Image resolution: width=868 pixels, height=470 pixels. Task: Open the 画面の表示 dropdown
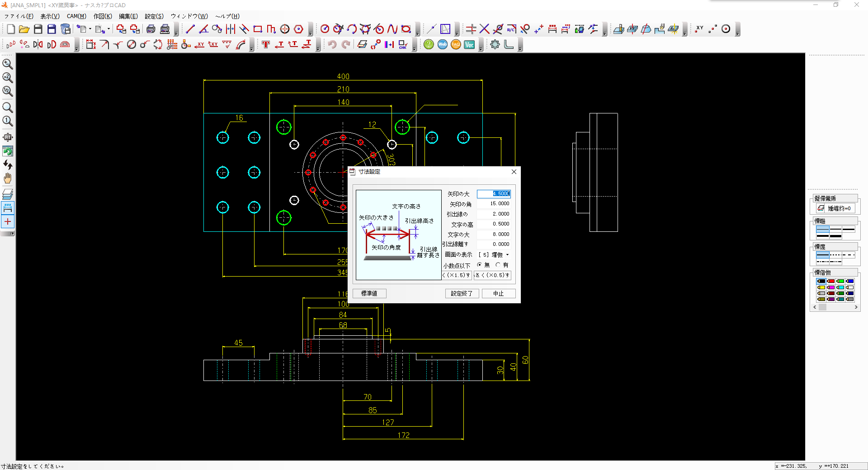508,255
